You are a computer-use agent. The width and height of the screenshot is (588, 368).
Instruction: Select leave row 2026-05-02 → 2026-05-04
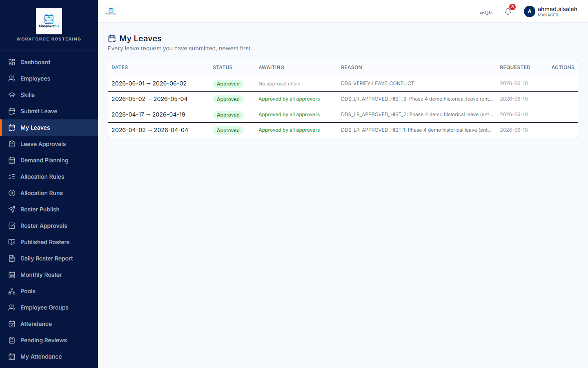(x=343, y=99)
